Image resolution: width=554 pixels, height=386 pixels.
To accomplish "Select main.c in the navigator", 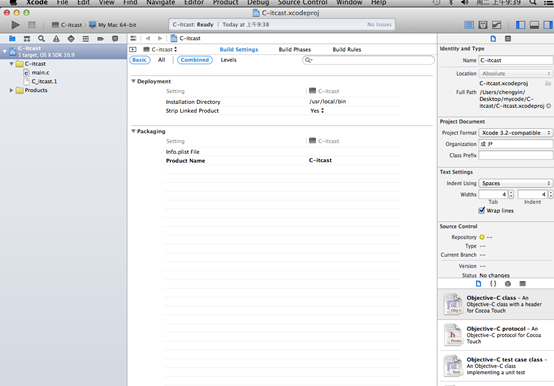I will point(36,73).
